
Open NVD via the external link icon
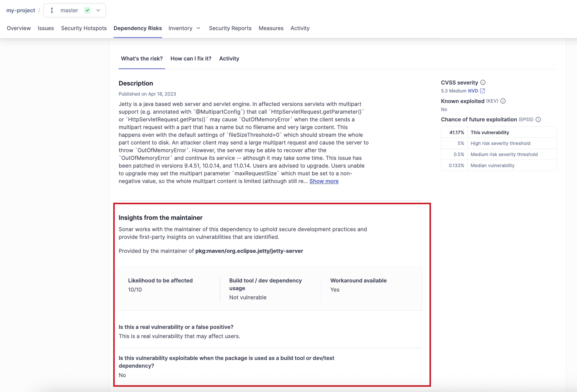[x=482, y=91]
